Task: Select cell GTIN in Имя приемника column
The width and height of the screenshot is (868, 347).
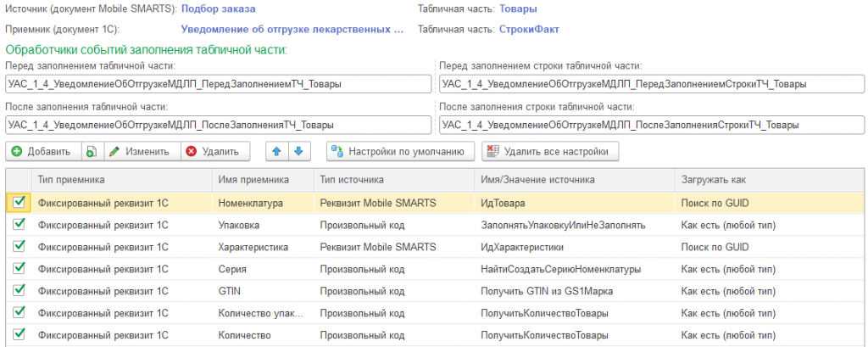Action: click(263, 290)
